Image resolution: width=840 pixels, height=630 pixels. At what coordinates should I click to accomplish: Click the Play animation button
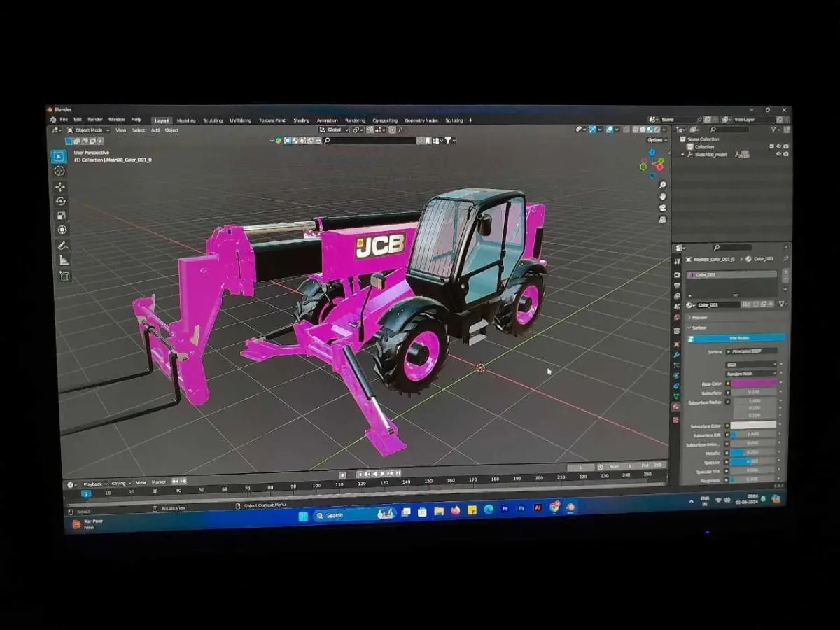pos(383,474)
